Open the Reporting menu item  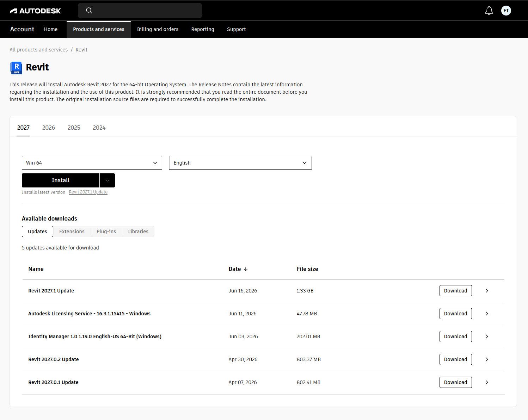pos(203,29)
